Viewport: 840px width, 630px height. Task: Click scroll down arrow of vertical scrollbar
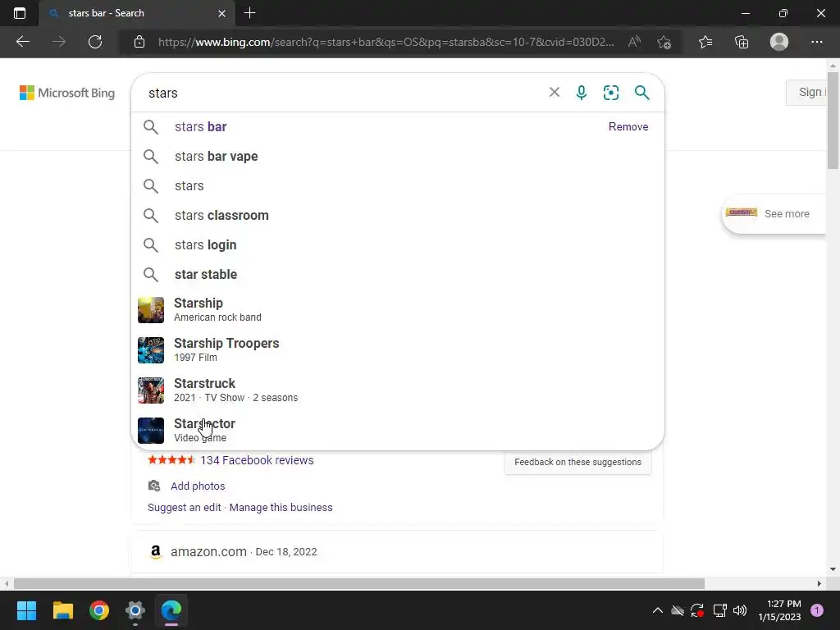pyautogui.click(x=833, y=569)
